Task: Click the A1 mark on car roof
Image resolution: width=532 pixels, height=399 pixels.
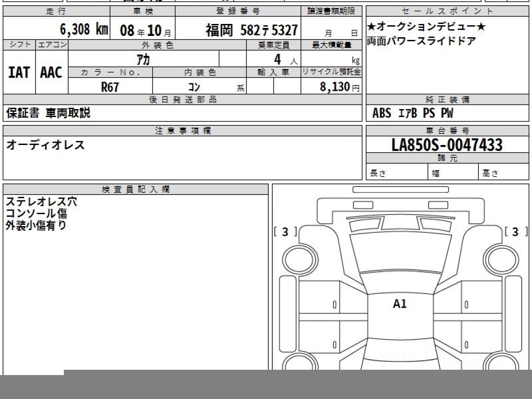Action: click(x=399, y=304)
